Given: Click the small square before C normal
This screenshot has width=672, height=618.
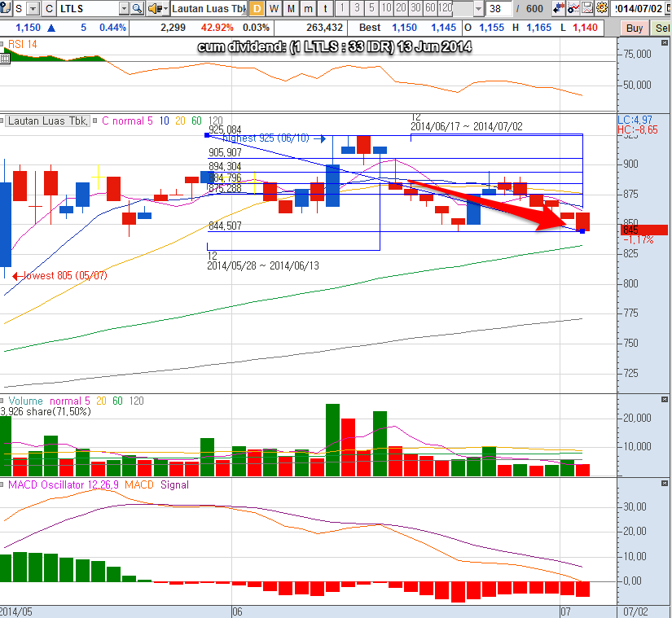Looking at the screenshot, I should (95, 121).
